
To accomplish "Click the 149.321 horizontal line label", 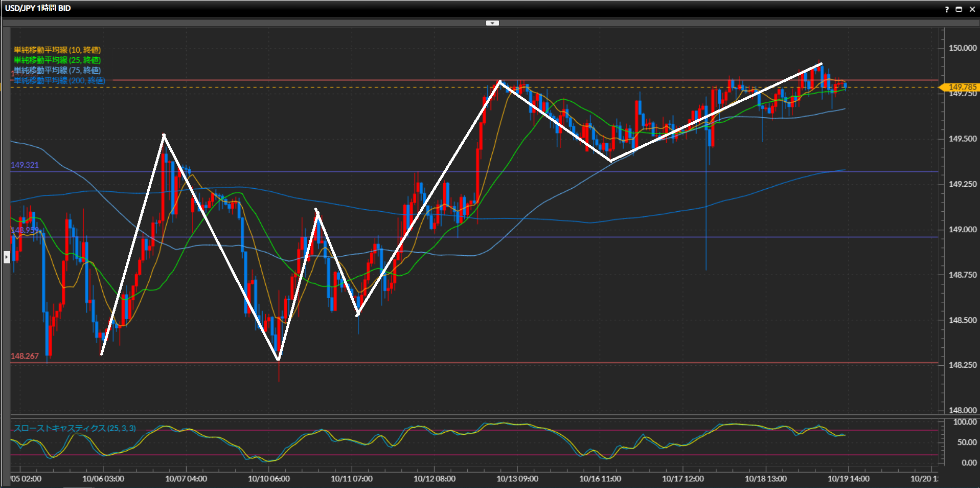I will tap(25, 165).
